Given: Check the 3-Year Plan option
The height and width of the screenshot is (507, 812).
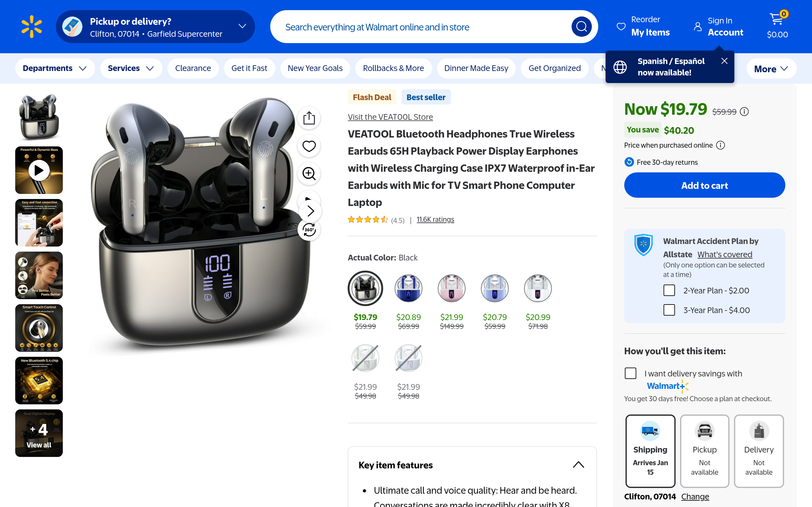Looking at the screenshot, I should tap(669, 310).
